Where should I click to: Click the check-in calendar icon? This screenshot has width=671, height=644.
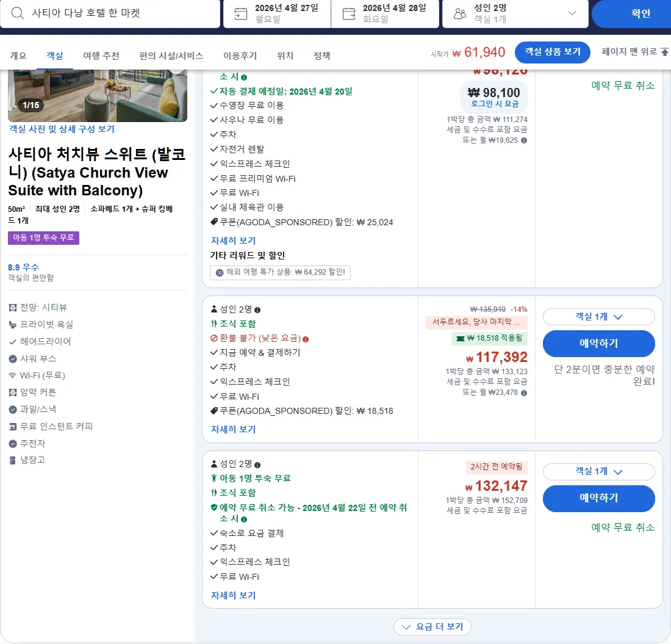[241, 13]
